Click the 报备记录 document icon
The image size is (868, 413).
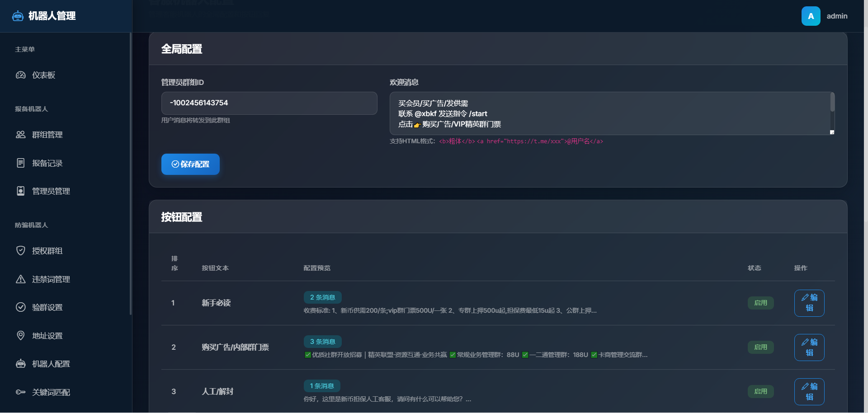[21, 163]
